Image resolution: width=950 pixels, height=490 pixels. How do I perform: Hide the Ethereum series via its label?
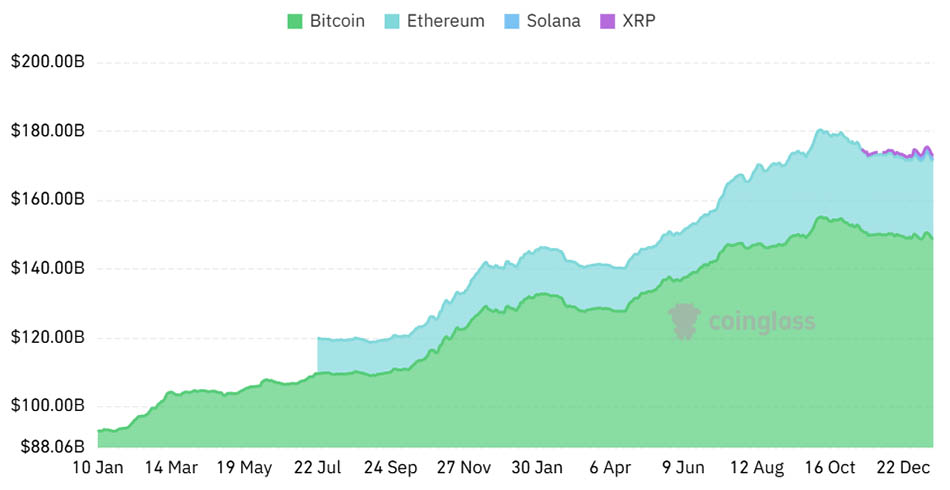click(x=445, y=21)
